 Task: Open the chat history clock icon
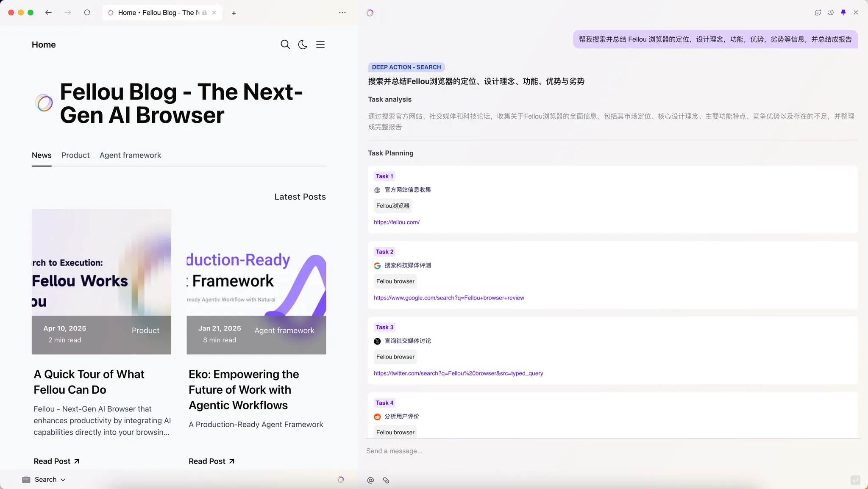point(831,13)
